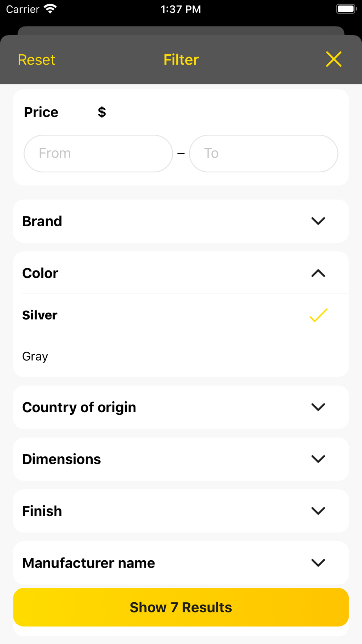Tap the Reset link

(x=37, y=60)
